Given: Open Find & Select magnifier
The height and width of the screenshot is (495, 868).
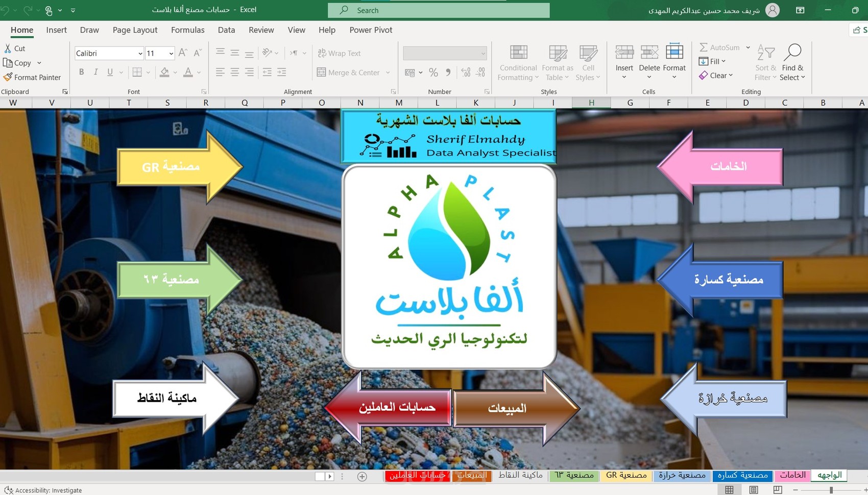Looking at the screenshot, I should 792,63.
